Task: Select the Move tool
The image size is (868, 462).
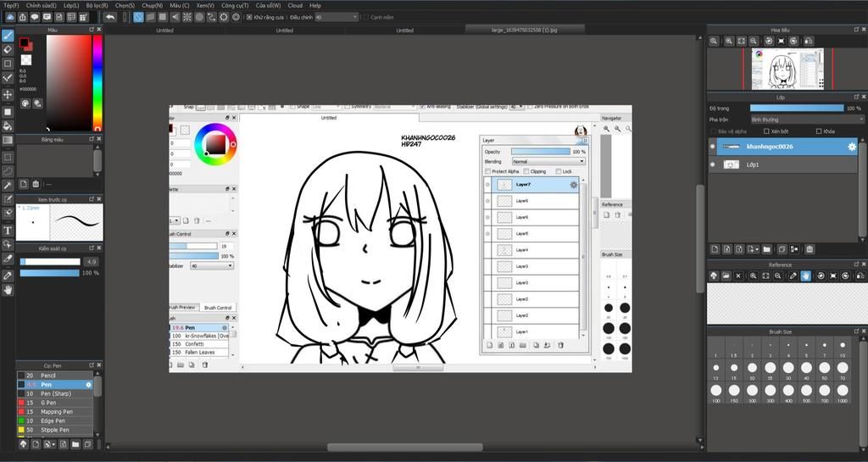Action: click(8, 95)
